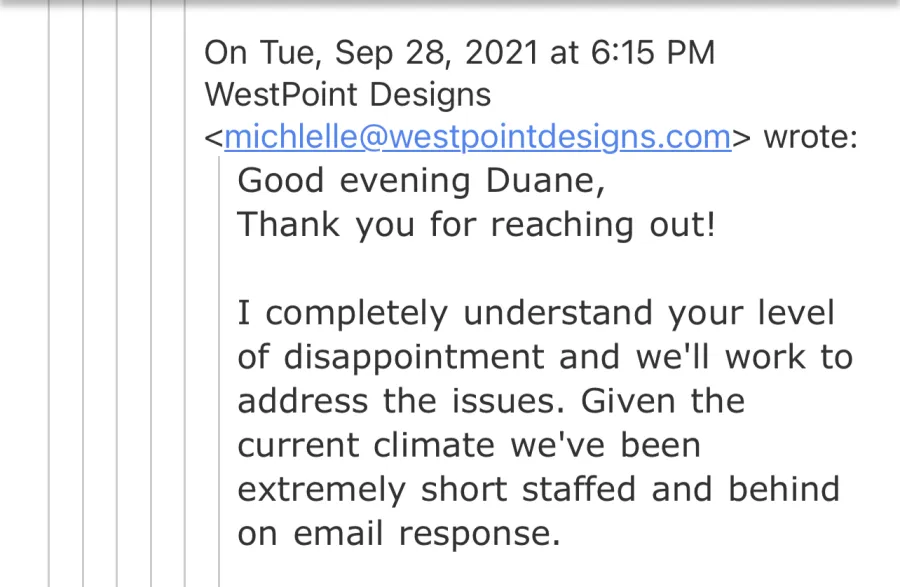900x587 pixels.
Task: Click 'Thank you for reaching out!' line
Action: click(476, 224)
